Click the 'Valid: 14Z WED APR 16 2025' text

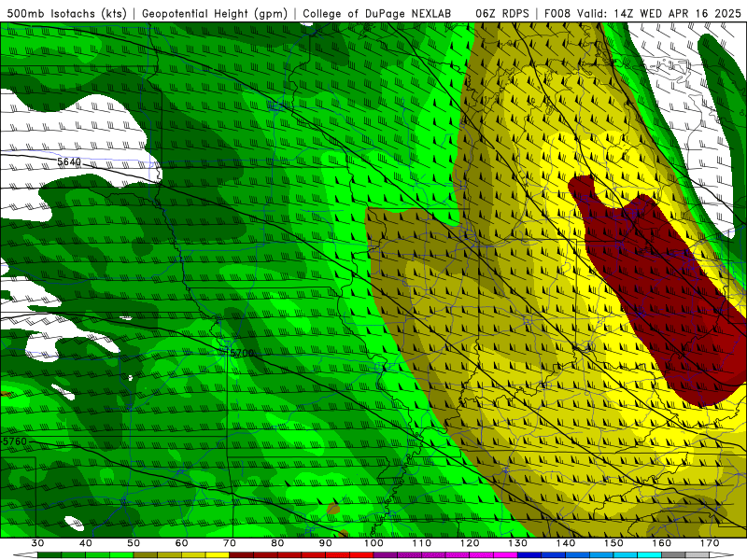click(x=659, y=13)
